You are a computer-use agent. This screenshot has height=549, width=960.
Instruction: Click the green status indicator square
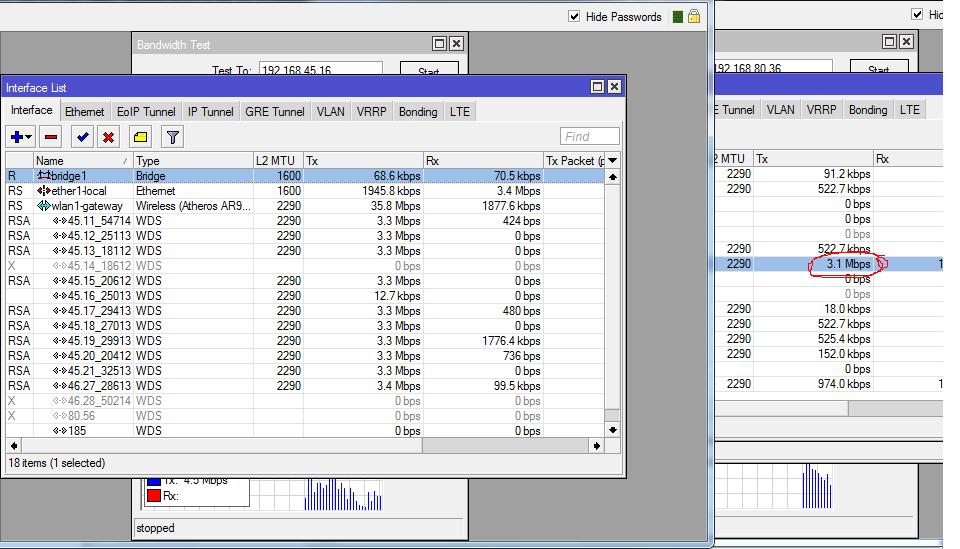click(678, 17)
